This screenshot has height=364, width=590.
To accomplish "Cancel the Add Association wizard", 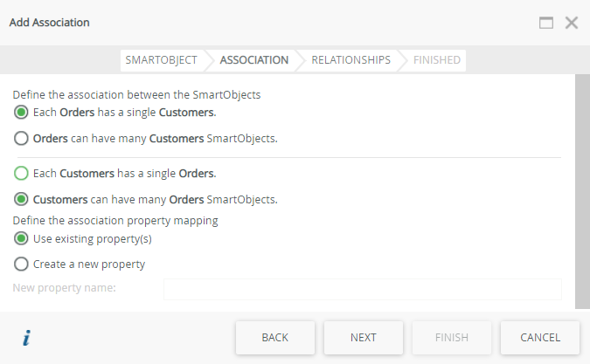I will [x=539, y=338].
